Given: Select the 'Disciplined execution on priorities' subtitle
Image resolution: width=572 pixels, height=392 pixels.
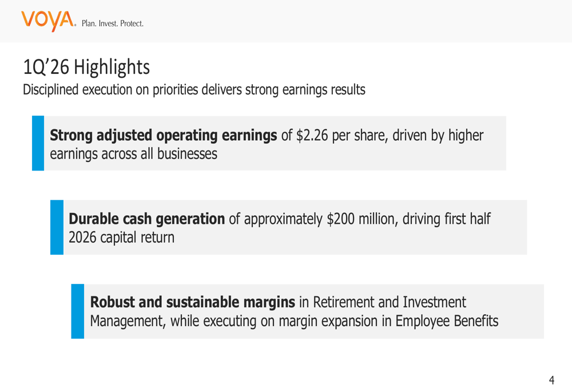Looking at the screenshot, I should tap(194, 90).
